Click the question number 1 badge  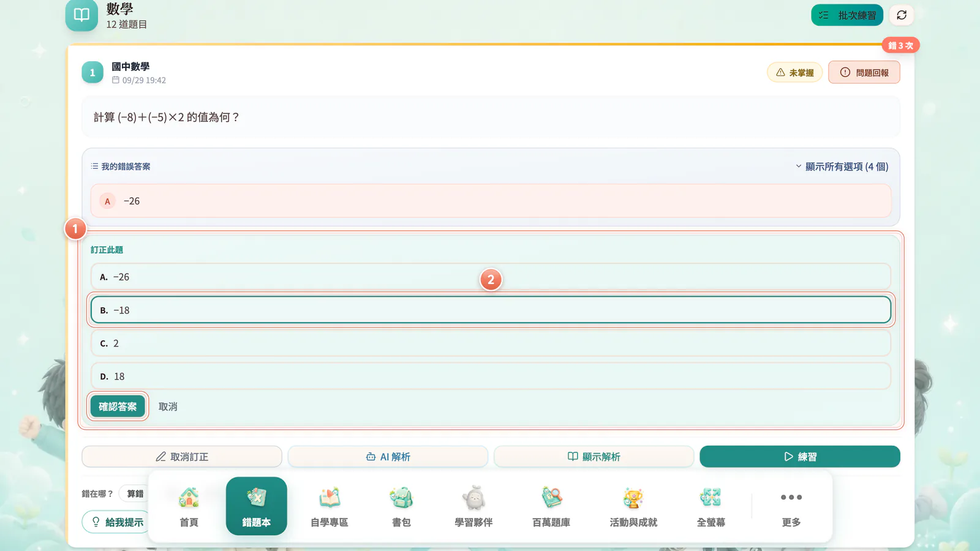(x=92, y=72)
